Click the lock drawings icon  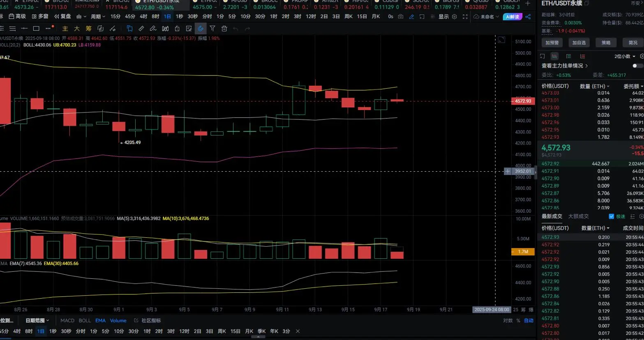tap(177, 28)
